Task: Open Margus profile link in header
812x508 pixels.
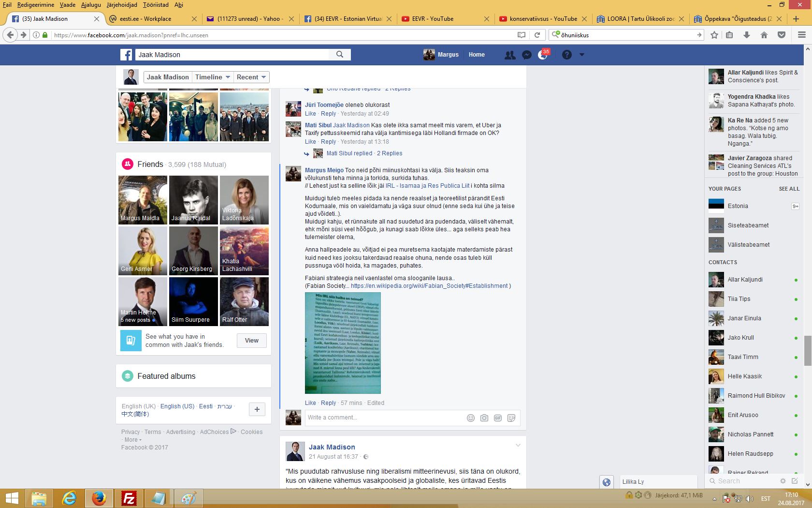Action: point(441,55)
